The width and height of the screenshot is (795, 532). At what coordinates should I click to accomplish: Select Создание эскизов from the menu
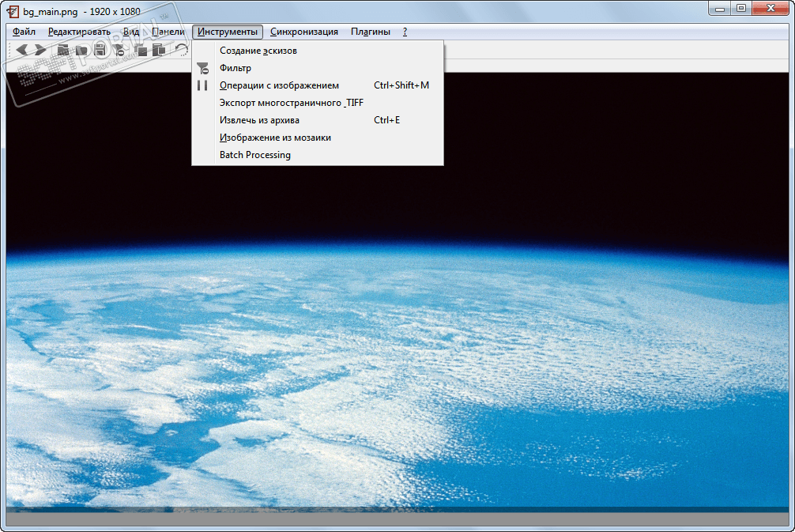(x=258, y=51)
